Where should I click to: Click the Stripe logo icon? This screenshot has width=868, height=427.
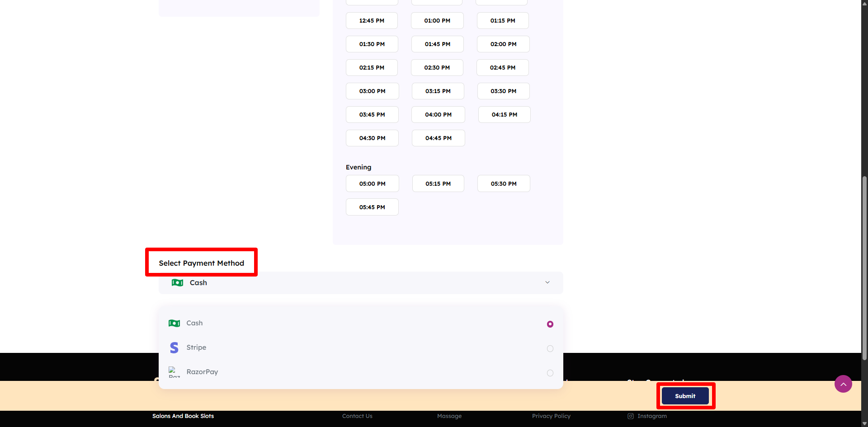click(174, 347)
